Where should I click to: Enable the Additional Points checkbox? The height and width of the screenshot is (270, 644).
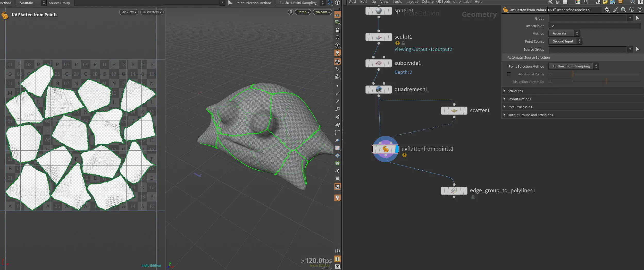pyautogui.click(x=509, y=74)
